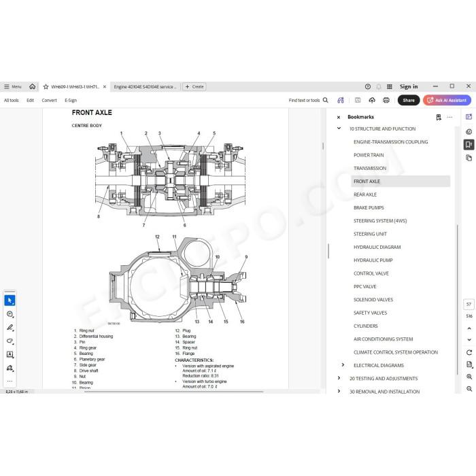The height and width of the screenshot is (476, 476).
Task: Open the REAR AXLE bookmark
Action: pos(365,194)
